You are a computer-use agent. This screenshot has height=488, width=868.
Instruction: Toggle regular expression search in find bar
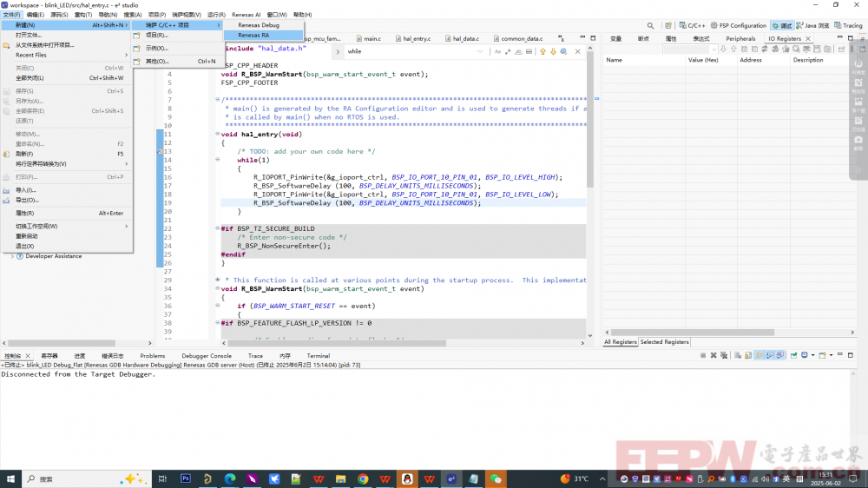tap(508, 51)
